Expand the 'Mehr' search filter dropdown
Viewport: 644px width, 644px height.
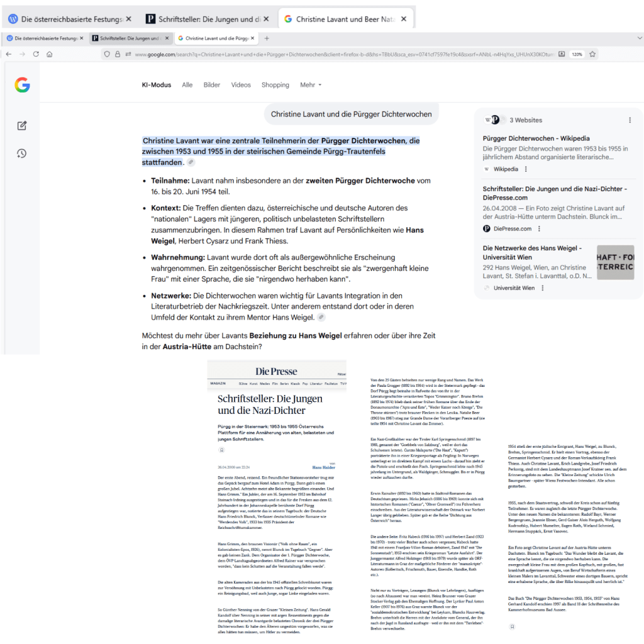(311, 85)
